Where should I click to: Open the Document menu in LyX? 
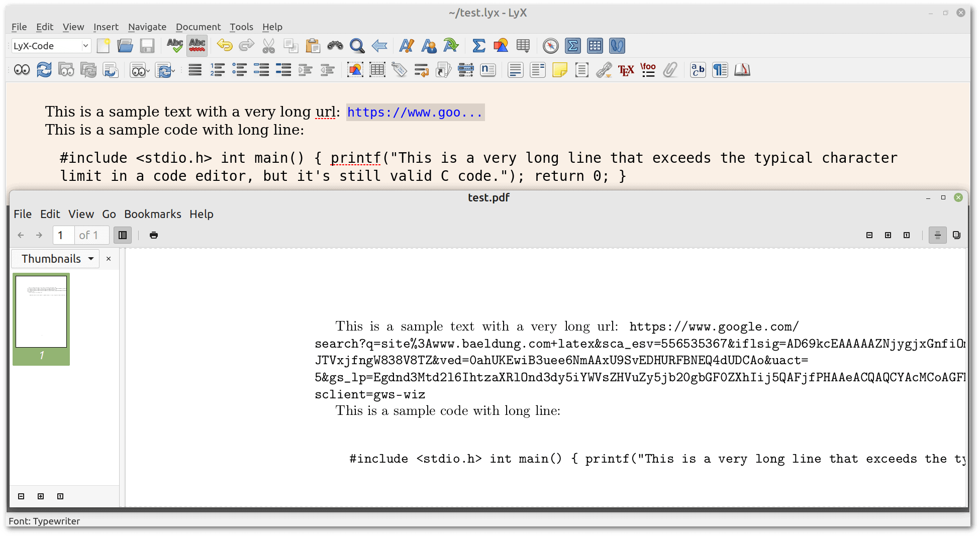(198, 27)
